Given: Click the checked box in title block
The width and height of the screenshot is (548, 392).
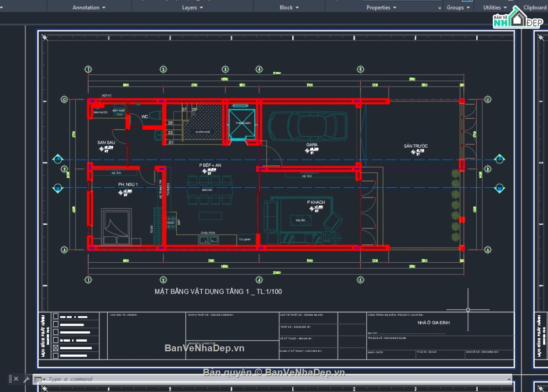Looking at the screenshot, I should pyautogui.click(x=56, y=348).
